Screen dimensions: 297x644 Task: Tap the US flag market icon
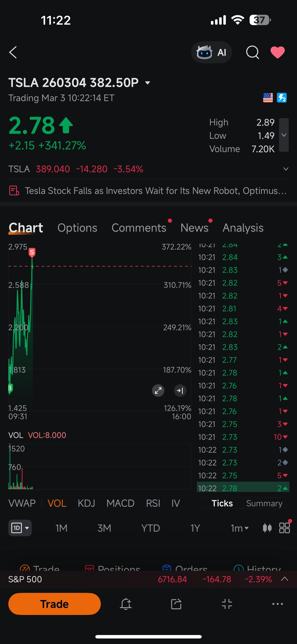268,98
